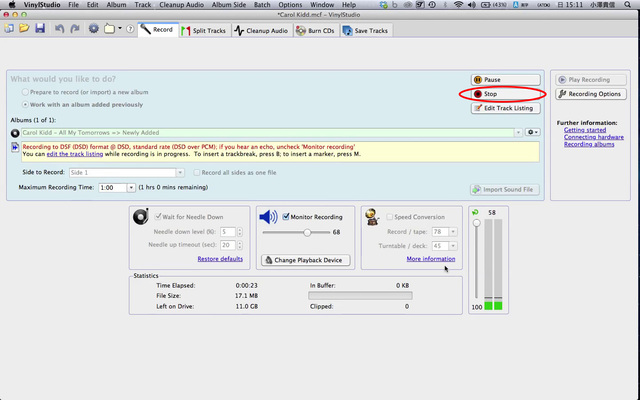Click the help question mark icon
Screen dimensions: 640x400
click(131, 29)
